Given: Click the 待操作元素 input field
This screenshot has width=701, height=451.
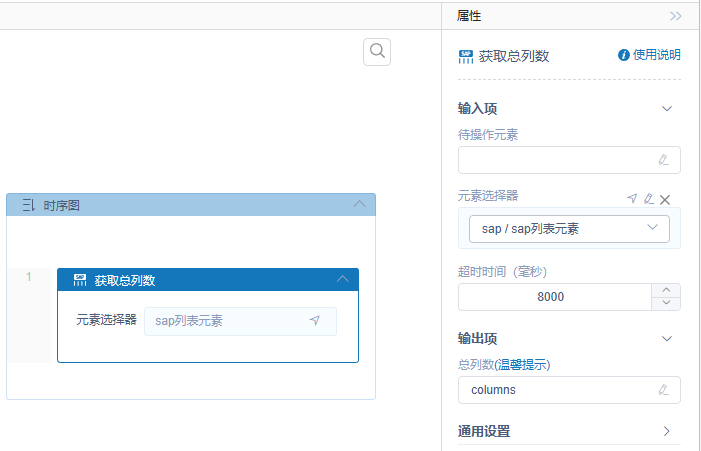Looking at the screenshot, I should point(555,160).
